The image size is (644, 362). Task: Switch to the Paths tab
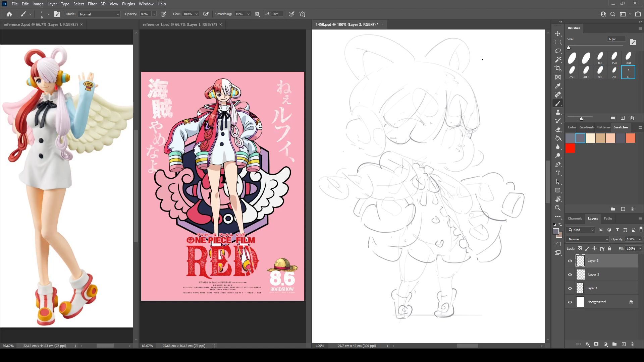(608, 219)
